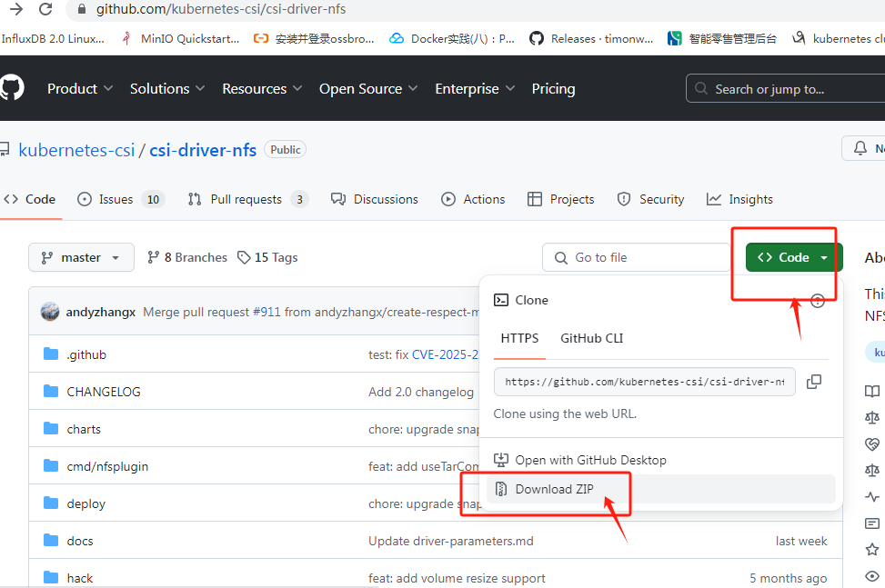Click the browser address bar URL
This screenshot has height=588, width=885.
click(x=221, y=9)
